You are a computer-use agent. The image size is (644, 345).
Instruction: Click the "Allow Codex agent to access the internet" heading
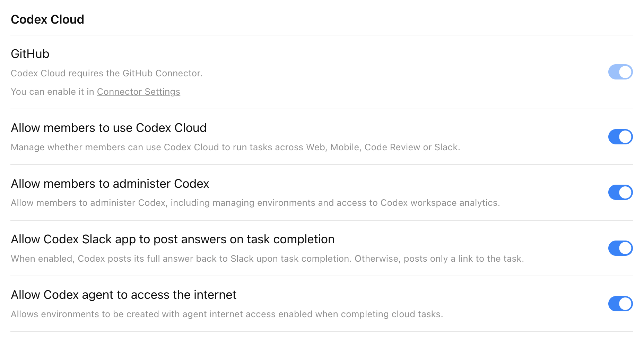(x=124, y=294)
